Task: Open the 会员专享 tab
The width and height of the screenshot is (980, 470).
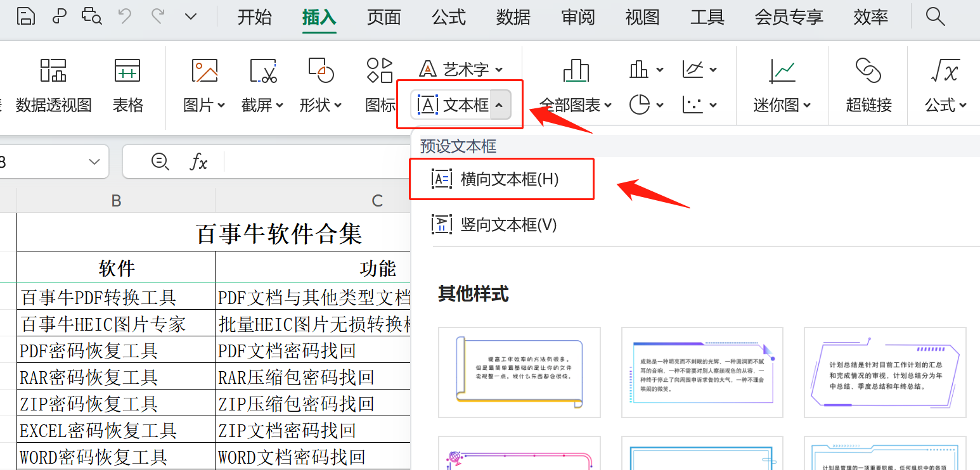Action: (x=789, y=17)
